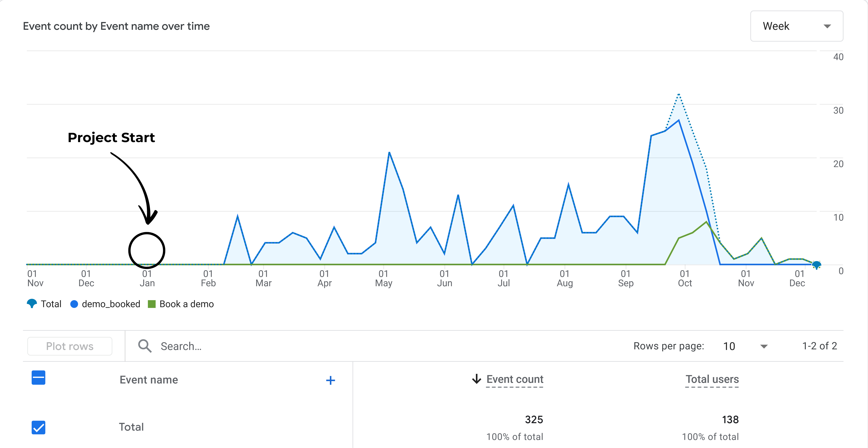Sort by Total users column header
Viewport: 868px width, 448px height.
[712, 379]
